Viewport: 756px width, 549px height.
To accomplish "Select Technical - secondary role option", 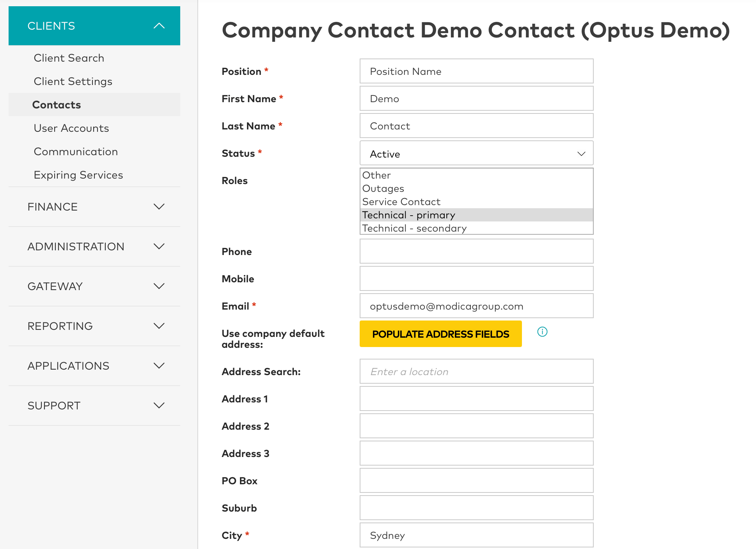I will coord(414,228).
